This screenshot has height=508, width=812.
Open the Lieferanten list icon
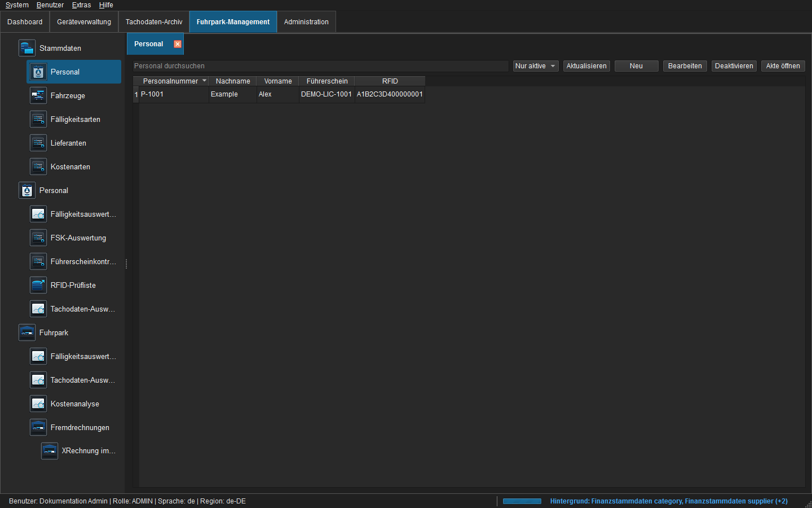point(38,143)
